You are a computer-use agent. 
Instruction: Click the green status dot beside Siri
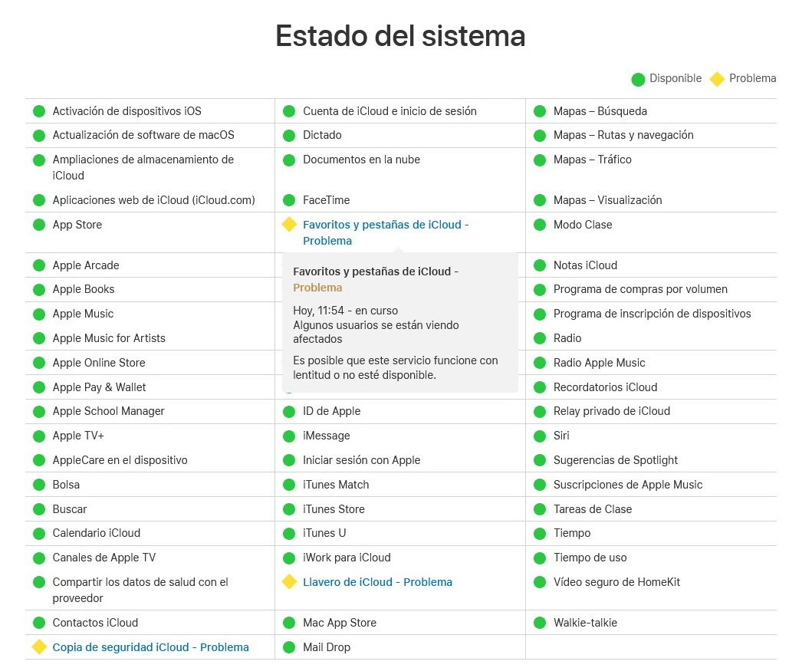[x=540, y=436]
